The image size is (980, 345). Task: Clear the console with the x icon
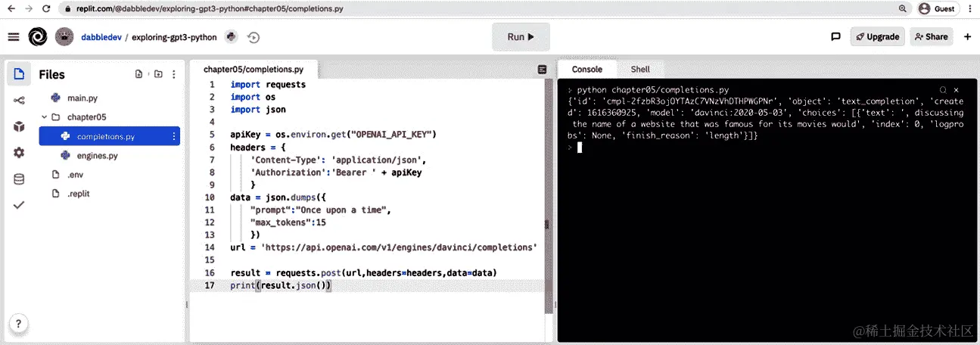pyautogui.click(x=956, y=90)
